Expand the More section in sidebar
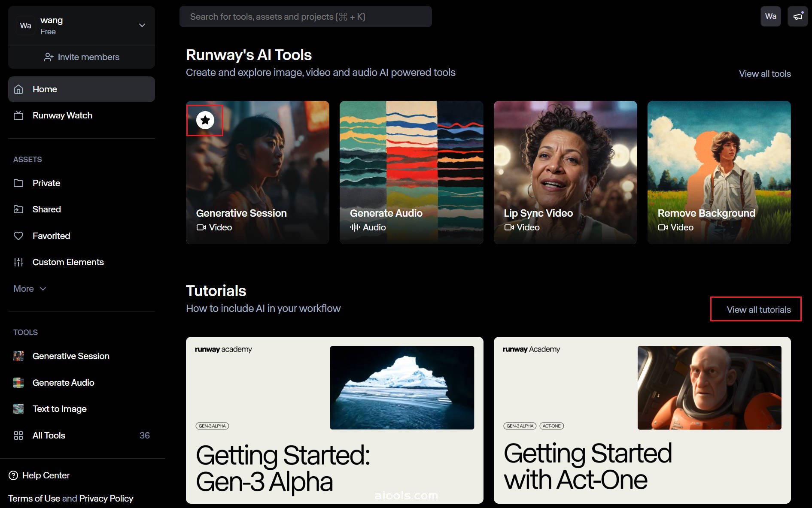This screenshot has width=812, height=508. (30, 289)
